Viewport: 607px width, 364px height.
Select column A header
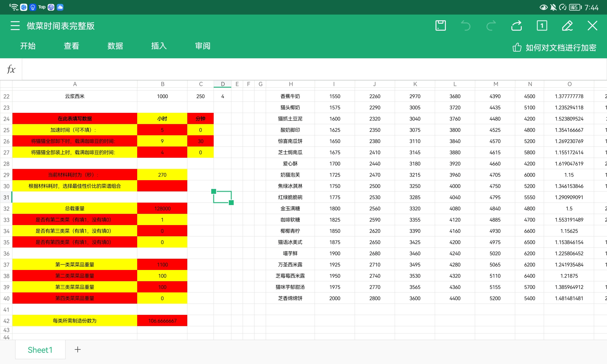pos(75,84)
